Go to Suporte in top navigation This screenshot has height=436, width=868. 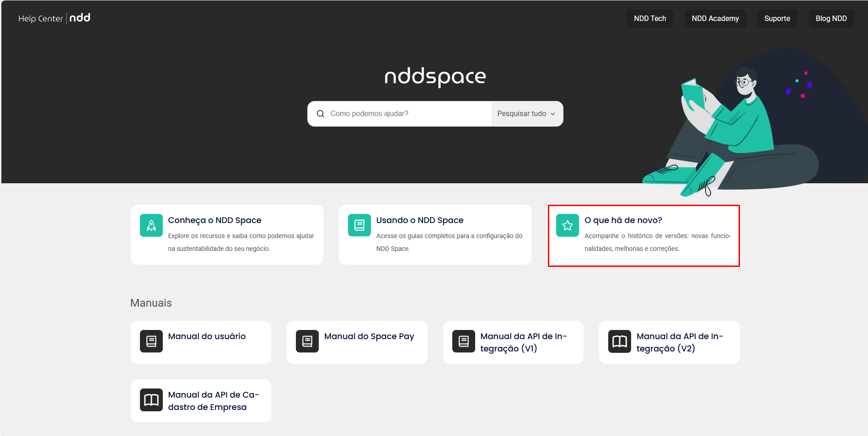[x=777, y=19]
